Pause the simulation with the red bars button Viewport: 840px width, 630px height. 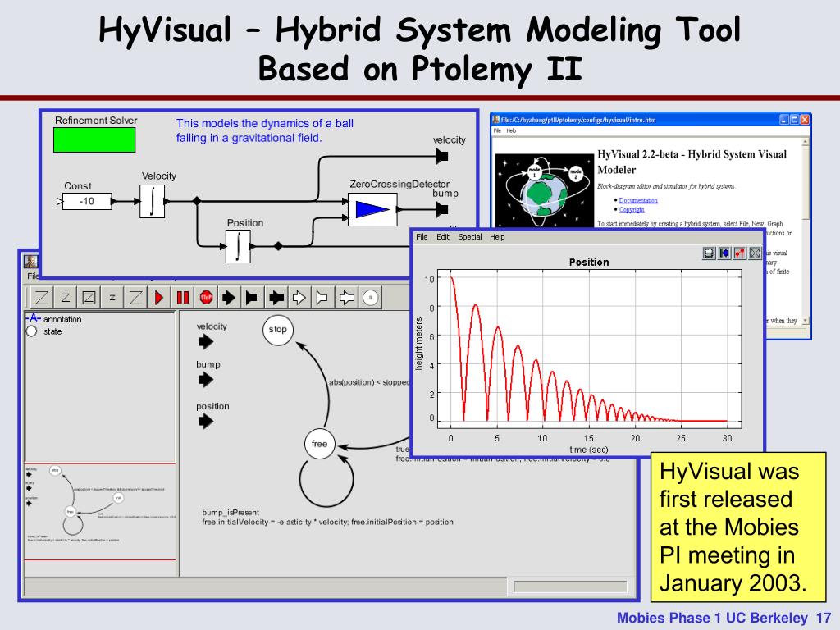click(183, 297)
